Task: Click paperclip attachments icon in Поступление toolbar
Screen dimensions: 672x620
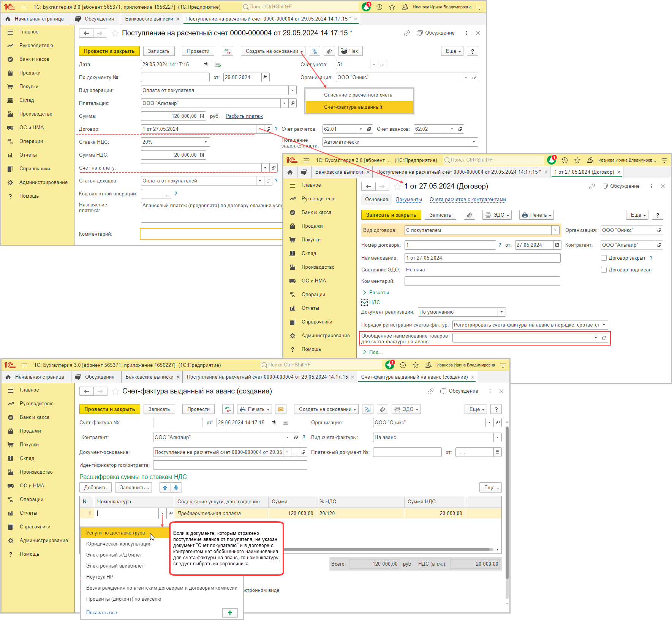Action: [329, 51]
